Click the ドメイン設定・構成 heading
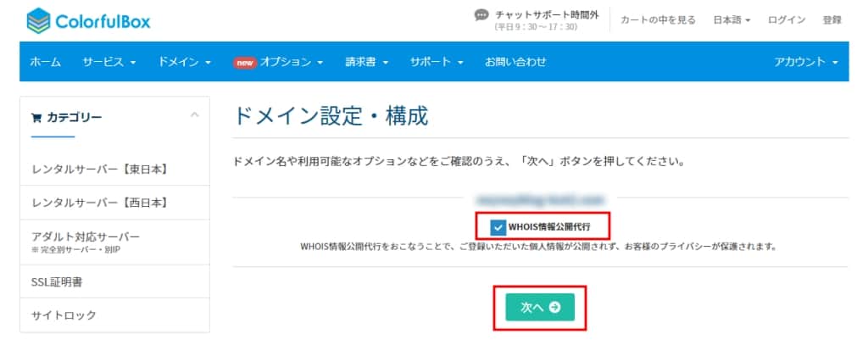The image size is (868, 345). point(331,116)
